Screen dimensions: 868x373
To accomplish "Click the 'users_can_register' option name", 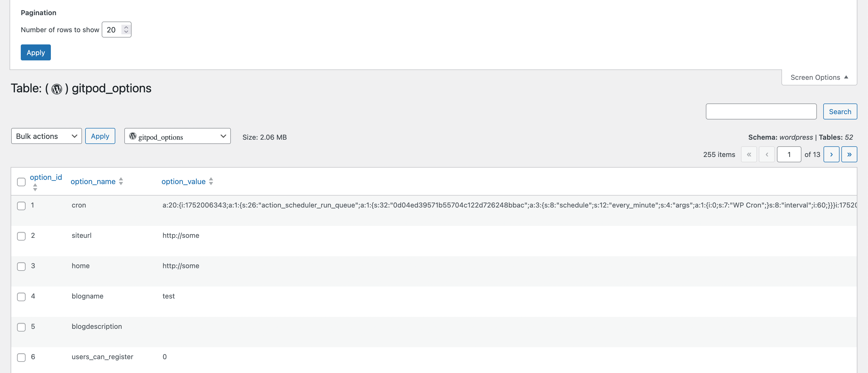I will [103, 357].
